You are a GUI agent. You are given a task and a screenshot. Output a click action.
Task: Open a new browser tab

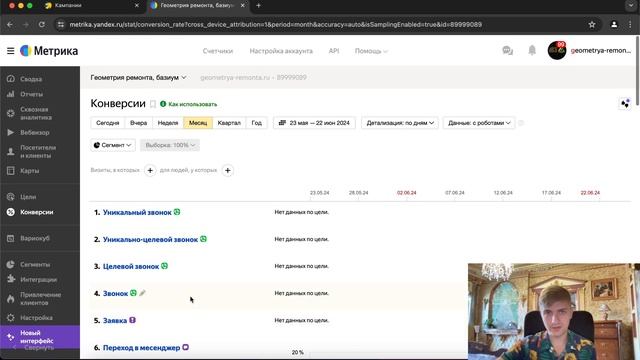tap(258, 6)
